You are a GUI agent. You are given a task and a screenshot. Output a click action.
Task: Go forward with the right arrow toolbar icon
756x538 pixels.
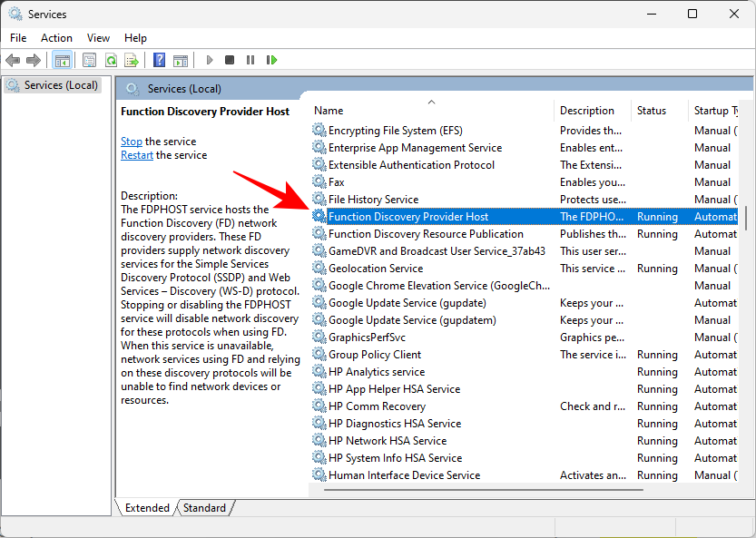(x=34, y=60)
